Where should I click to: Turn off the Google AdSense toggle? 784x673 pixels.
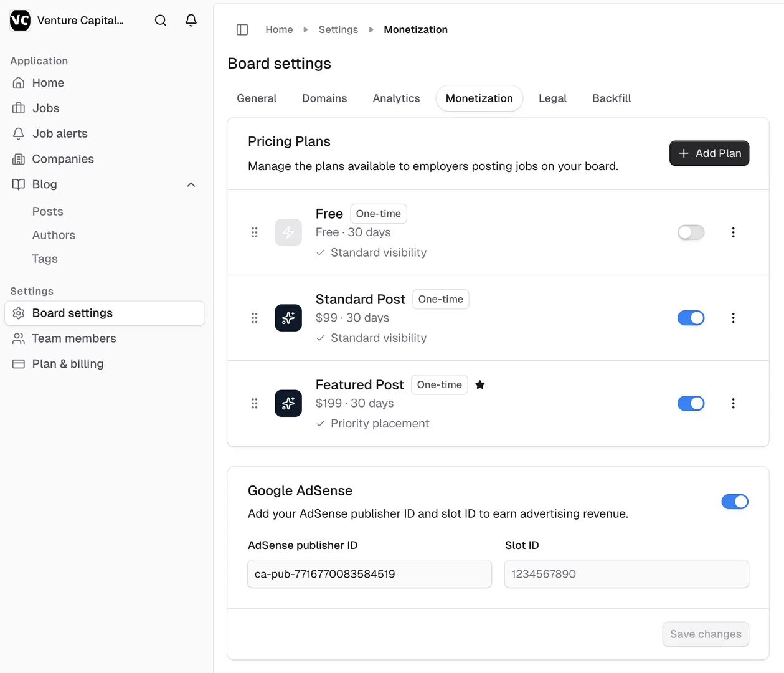point(734,502)
